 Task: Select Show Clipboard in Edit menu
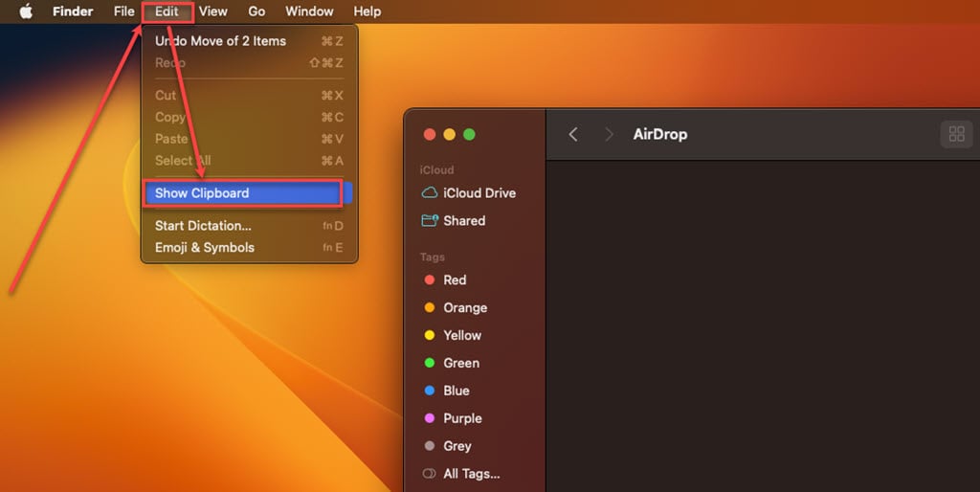249,193
